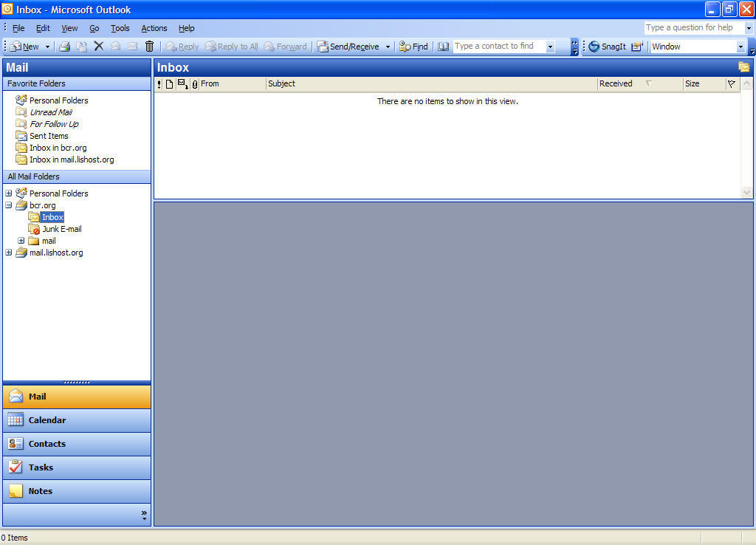The height and width of the screenshot is (545, 756).
Task: Sort by the flag status column header
Action: (732, 84)
